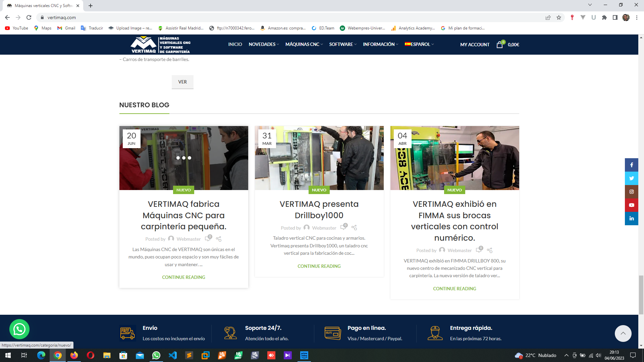
Task: Open a new browser tab
Action: (91, 6)
